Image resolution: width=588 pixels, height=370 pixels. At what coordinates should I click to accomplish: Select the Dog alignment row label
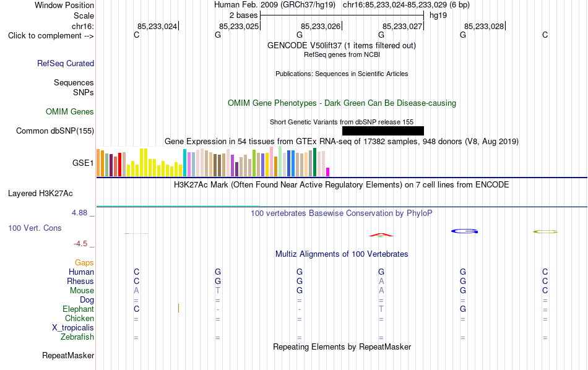(x=87, y=300)
